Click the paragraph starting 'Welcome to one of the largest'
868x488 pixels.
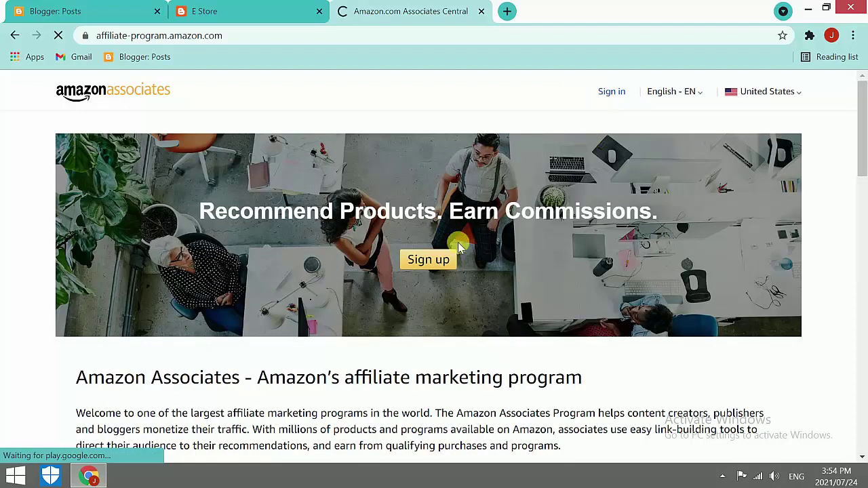coord(420,429)
